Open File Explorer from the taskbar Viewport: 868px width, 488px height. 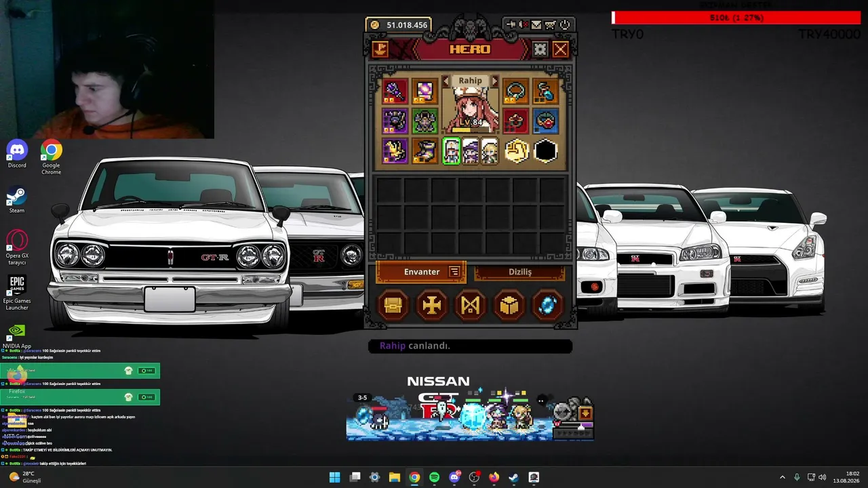tap(395, 477)
